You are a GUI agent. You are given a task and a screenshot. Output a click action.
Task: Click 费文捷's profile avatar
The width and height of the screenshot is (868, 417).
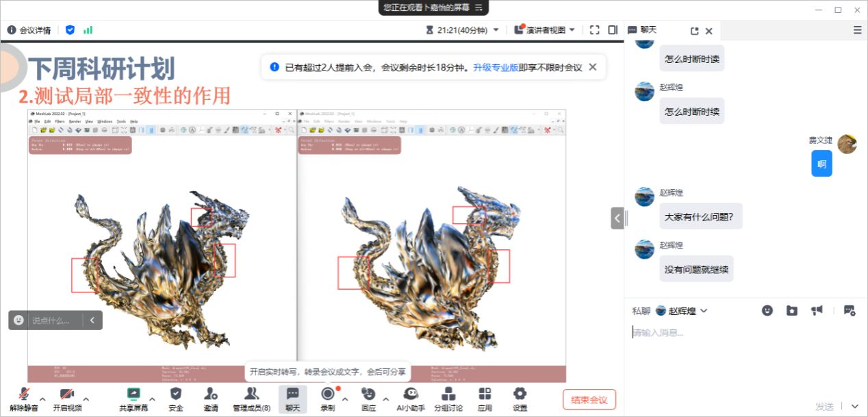click(847, 144)
